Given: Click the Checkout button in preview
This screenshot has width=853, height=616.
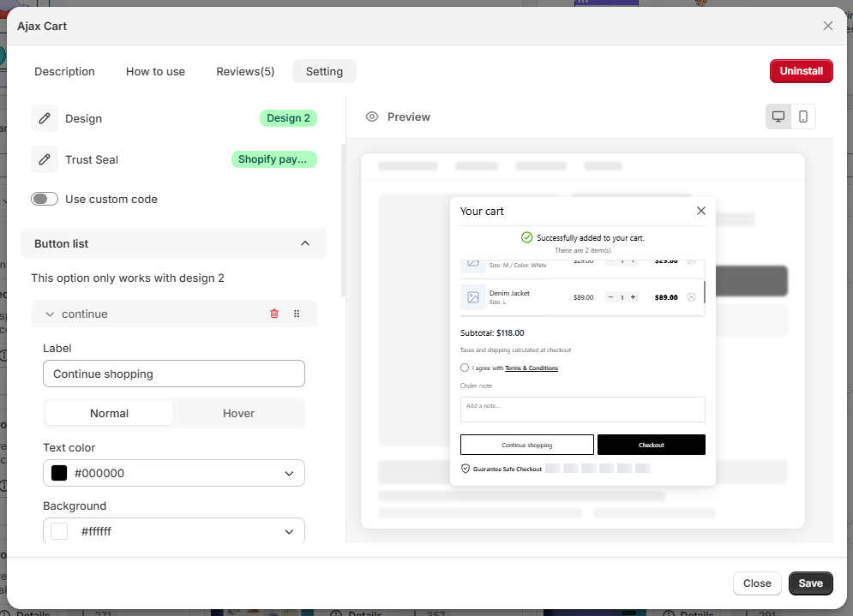Looking at the screenshot, I should 652,445.
